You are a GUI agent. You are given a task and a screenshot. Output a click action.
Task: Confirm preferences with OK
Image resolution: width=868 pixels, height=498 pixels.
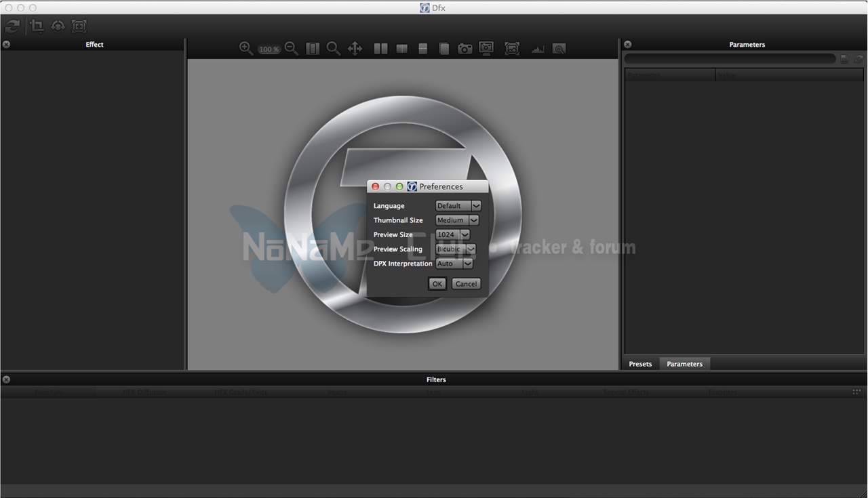click(x=437, y=284)
